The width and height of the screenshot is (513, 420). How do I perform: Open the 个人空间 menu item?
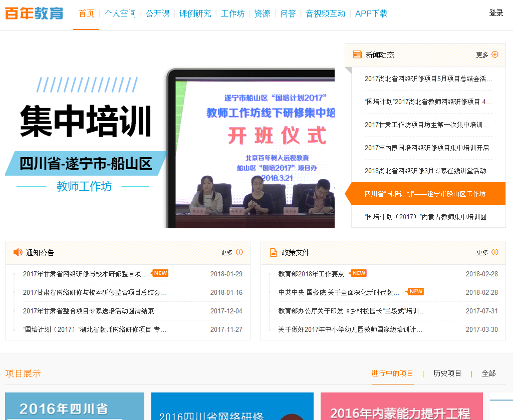point(120,14)
